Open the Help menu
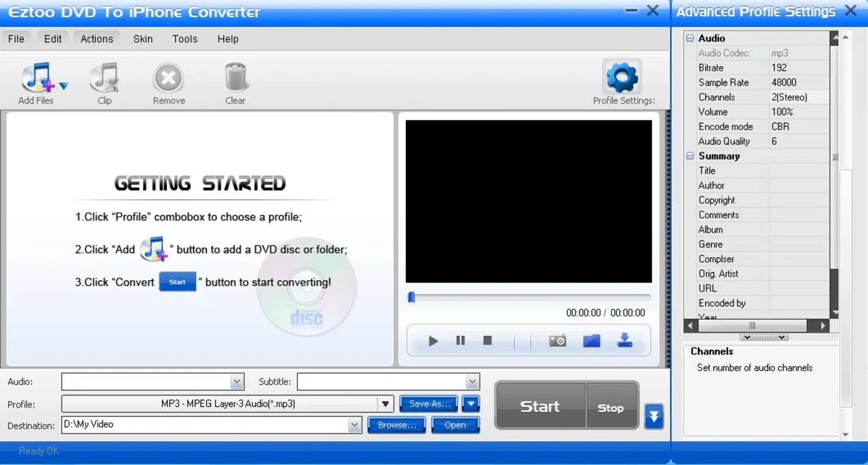This screenshot has height=465, width=868. point(228,39)
